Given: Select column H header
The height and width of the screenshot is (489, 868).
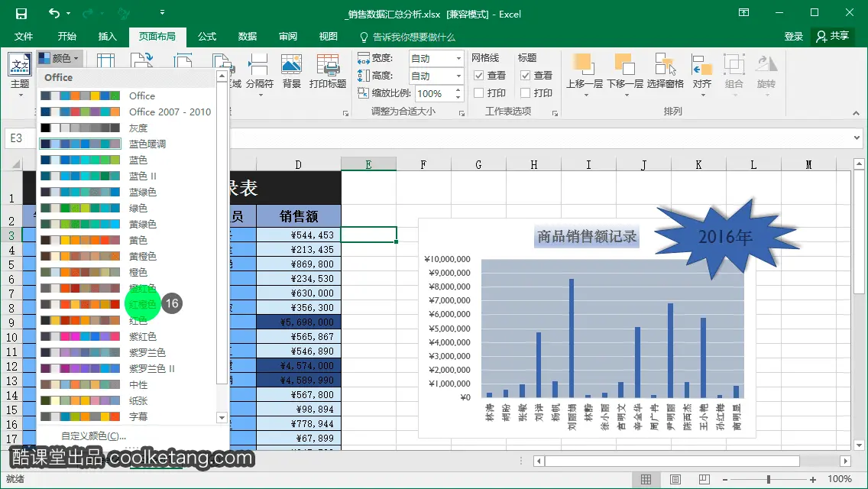Looking at the screenshot, I should 533,164.
